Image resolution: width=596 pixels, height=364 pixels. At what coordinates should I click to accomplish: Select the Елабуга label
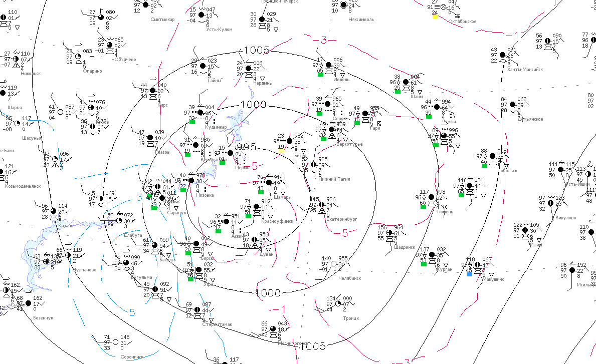point(133,235)
